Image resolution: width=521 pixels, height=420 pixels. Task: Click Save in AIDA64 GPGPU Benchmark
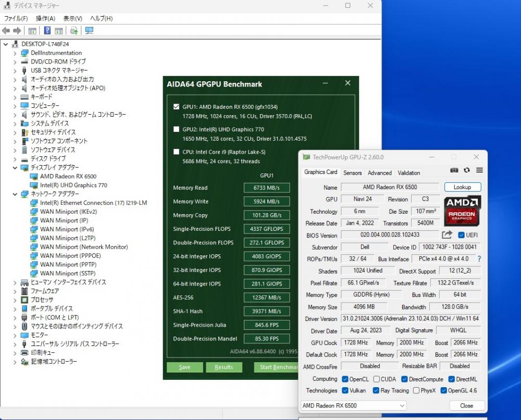point(185,367)
